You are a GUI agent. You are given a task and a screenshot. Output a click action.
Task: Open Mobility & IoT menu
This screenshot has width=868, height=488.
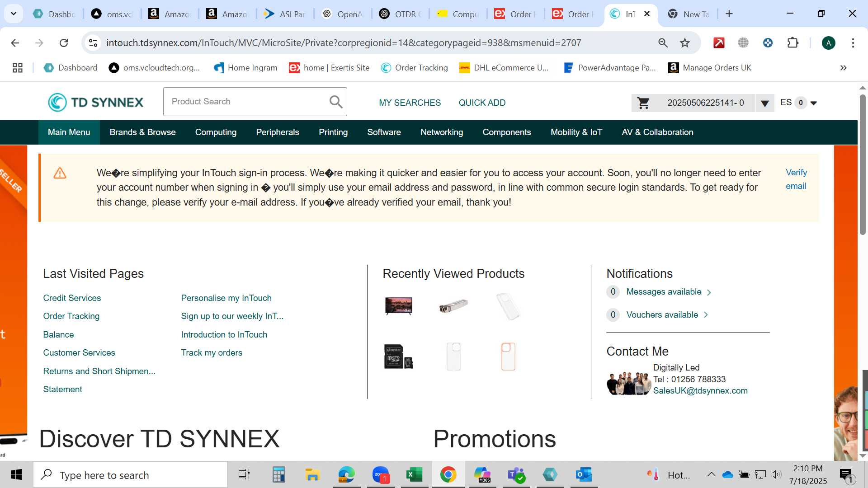(x=576, y=132)
